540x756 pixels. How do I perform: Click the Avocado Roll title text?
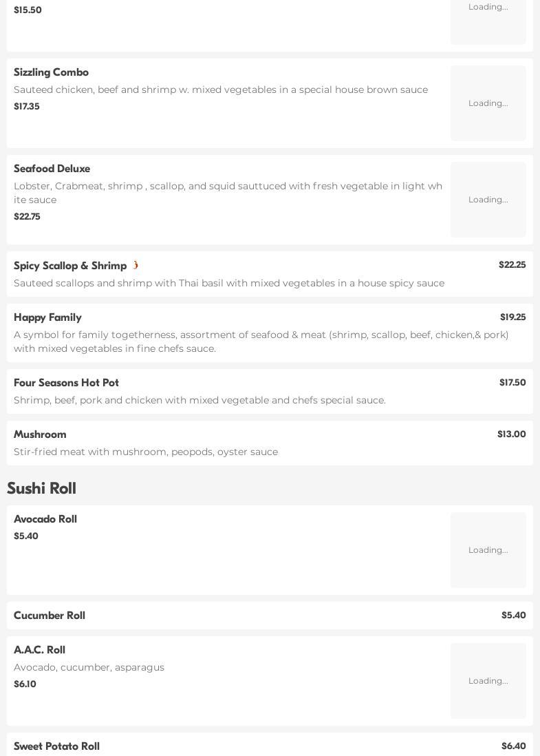click(x=45, y=519)
